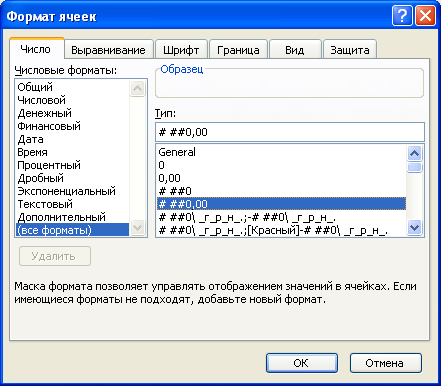Screen dimensions: 441x386
Task: Select the Дробный format category
Action: (x=73, y=178)
